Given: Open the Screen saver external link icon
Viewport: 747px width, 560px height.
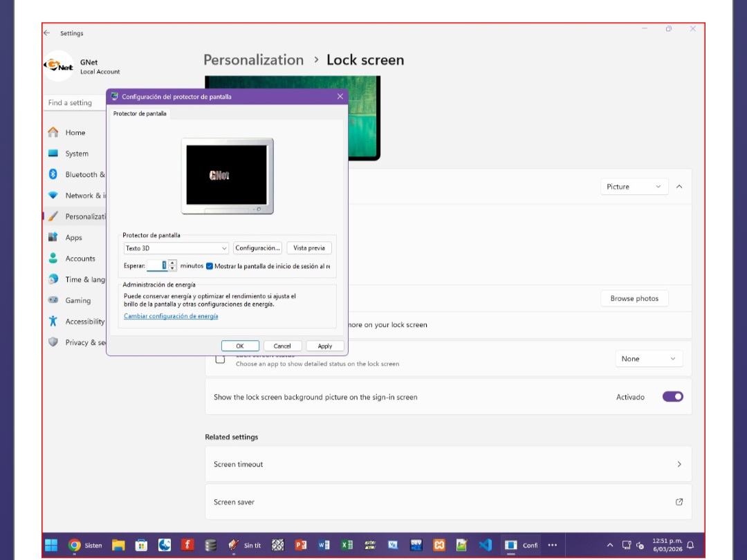Looking at the screenshot, I should pos(679,502).
